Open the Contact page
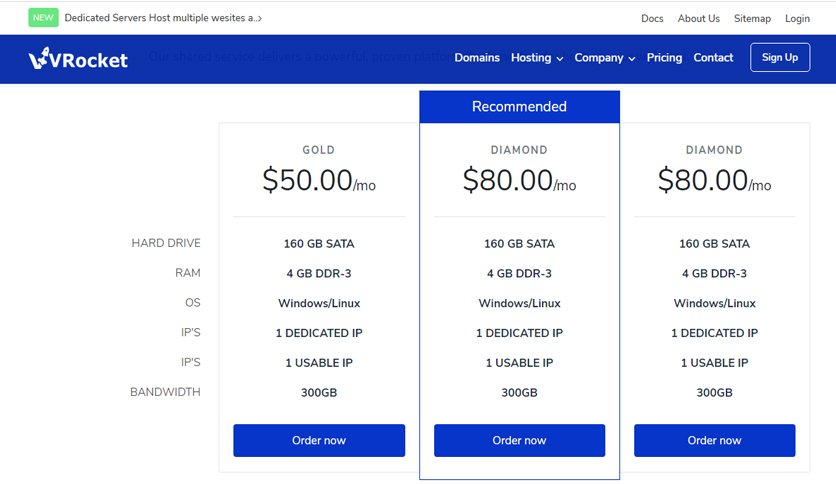 (713, 58)
